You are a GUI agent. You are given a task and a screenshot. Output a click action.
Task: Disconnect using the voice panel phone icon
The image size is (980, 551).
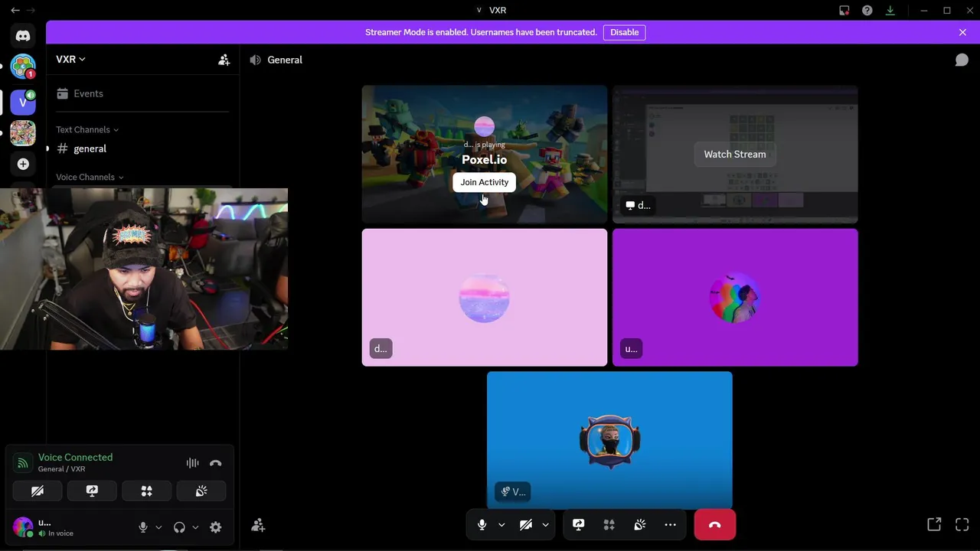tap(216, 463)
